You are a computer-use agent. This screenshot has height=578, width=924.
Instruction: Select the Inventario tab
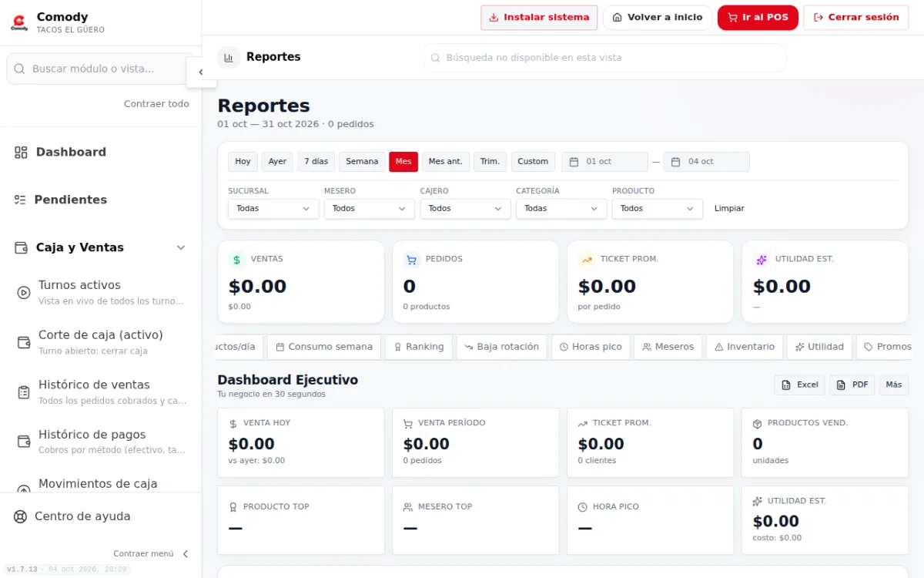point(745,347)
